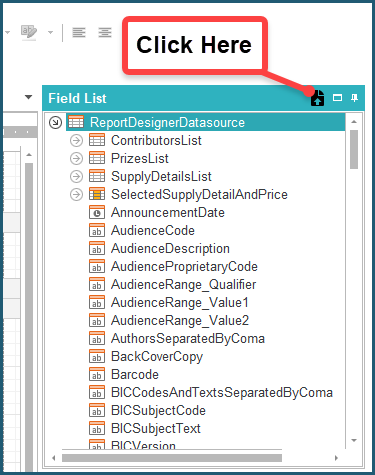
Task: Select the PrizesList table
Action: click(x=140, y=158)
